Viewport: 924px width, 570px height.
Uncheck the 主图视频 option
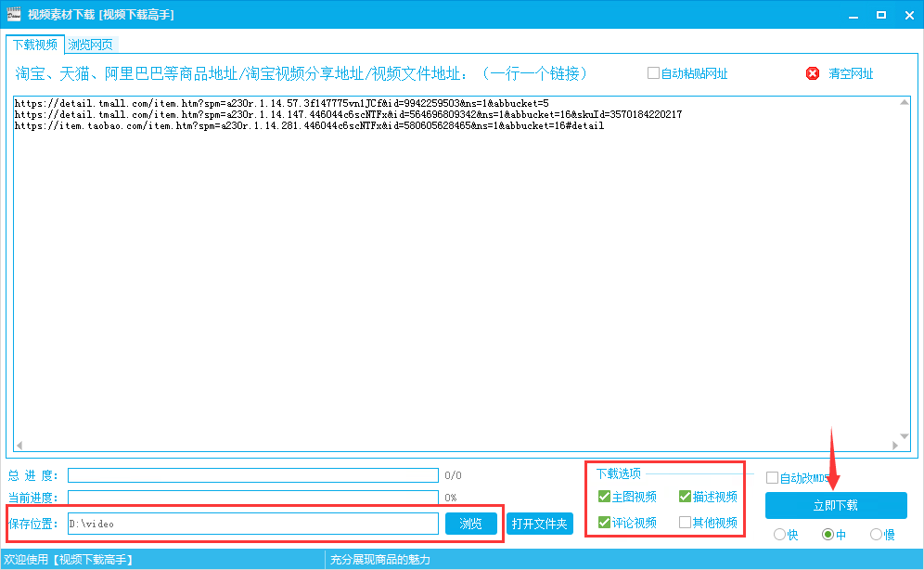(x=604, y=497)
